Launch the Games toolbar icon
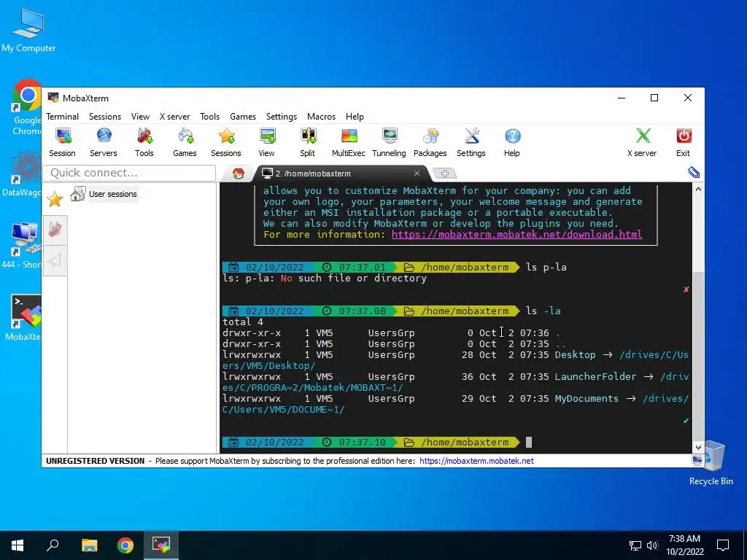This screenshot has height=560, width=747. click(x=185, y=142)
